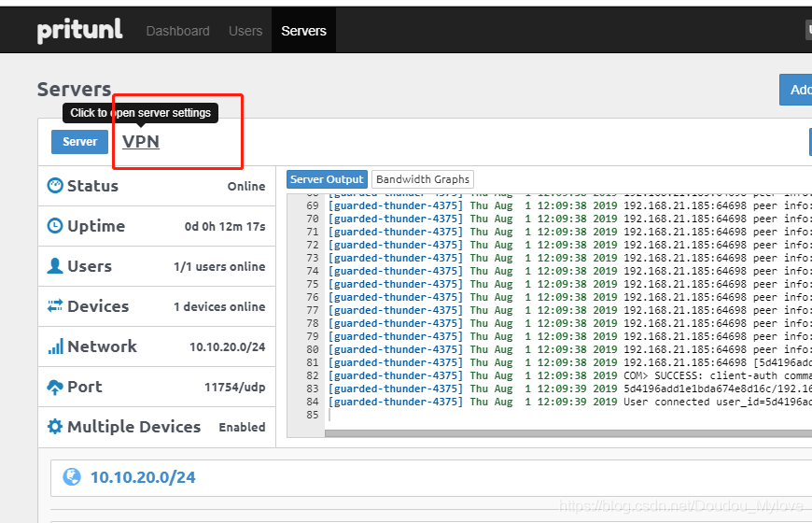Click the 1 devices online value
The width and height of the screenshot is (812, 523).
click(219, 307)
